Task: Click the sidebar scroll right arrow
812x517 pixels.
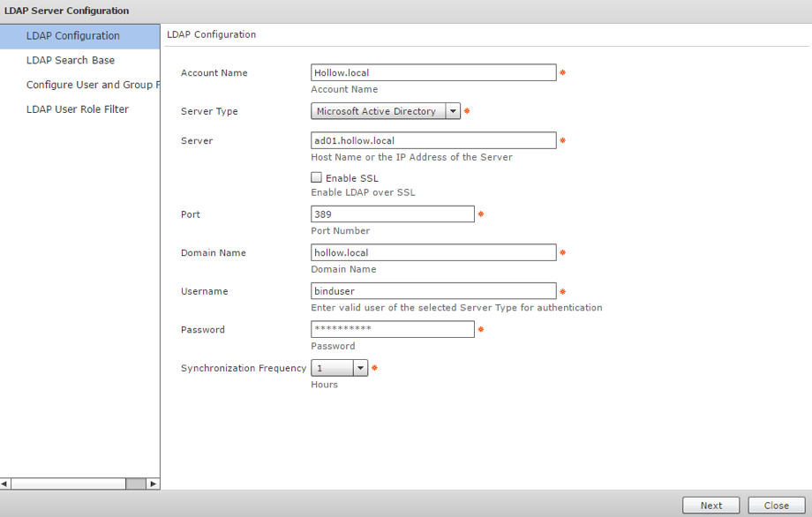Action: [x=154, y=483]
